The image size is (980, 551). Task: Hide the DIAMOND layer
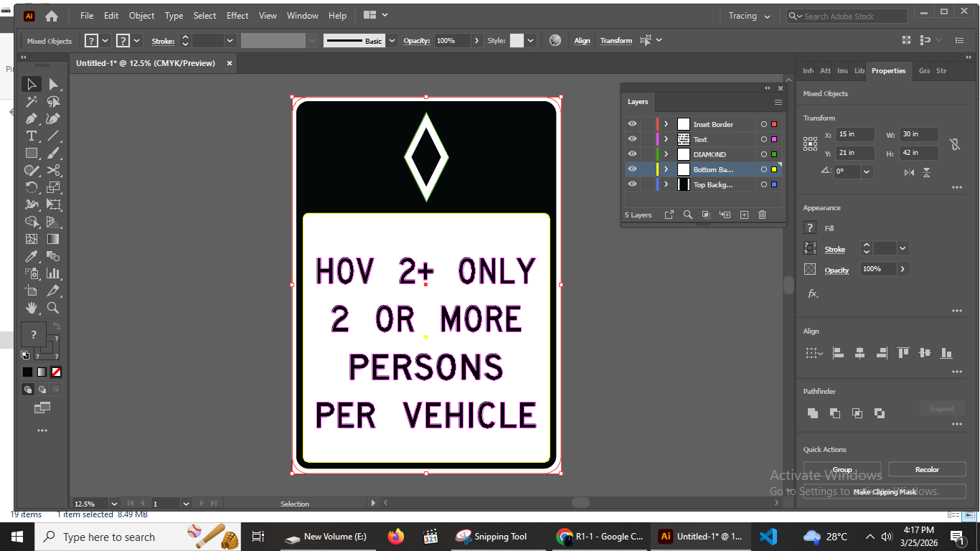632,154
